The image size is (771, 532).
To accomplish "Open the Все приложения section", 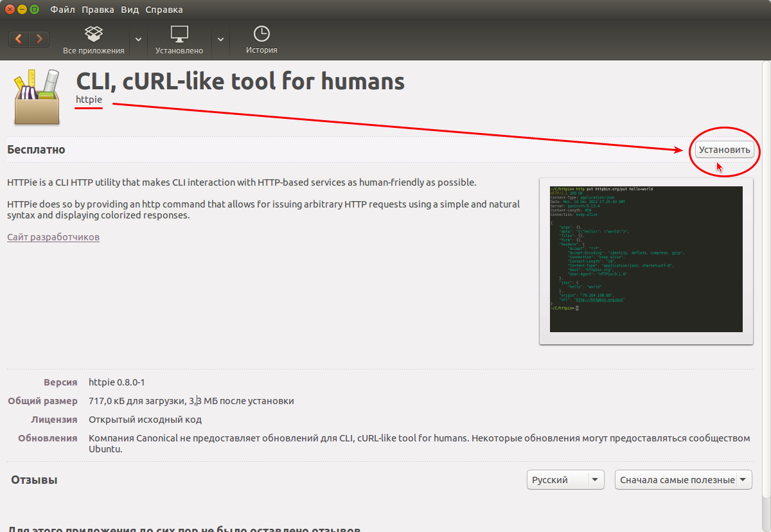I will [x=94, y=40].
